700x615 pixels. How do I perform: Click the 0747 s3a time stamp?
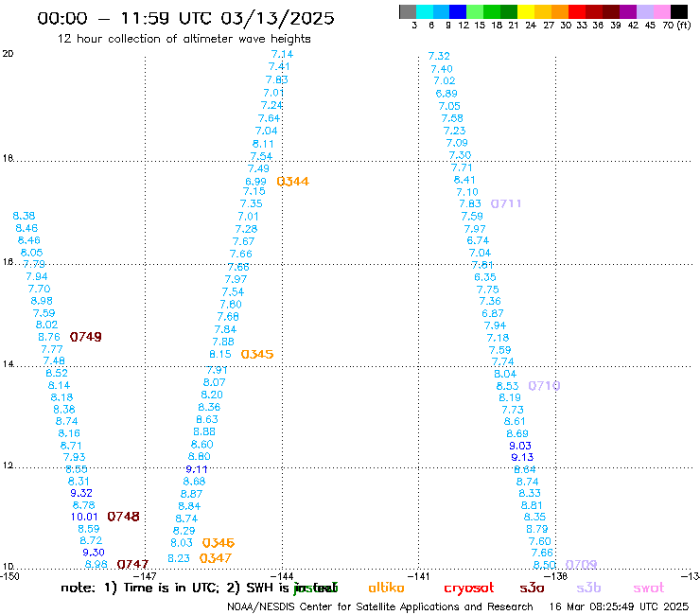coord(132,565)
